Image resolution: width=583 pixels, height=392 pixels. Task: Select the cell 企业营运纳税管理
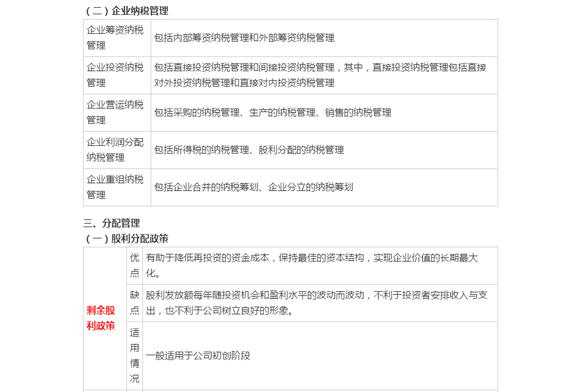pos(115,112)
